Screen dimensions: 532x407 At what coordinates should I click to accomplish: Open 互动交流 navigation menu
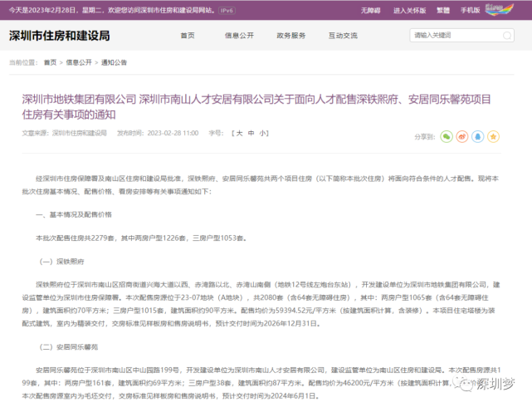[x=343, y=36]
